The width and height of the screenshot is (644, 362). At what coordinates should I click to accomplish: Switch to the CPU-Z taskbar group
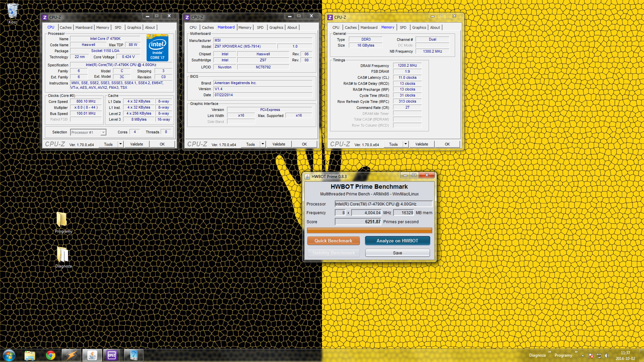pos(112,355)
